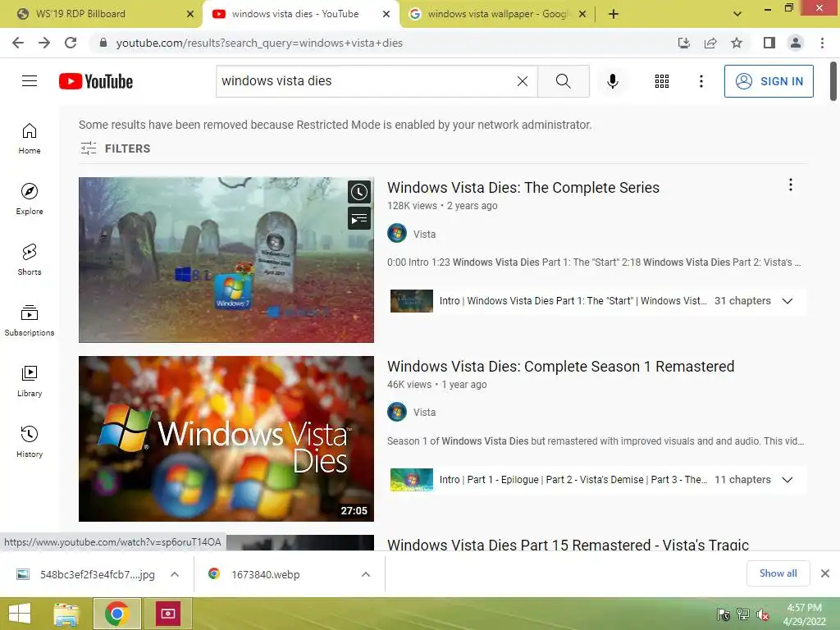Expand the 31 chapters list
Viewport: 840px width, 630px height.
[787, 301]
